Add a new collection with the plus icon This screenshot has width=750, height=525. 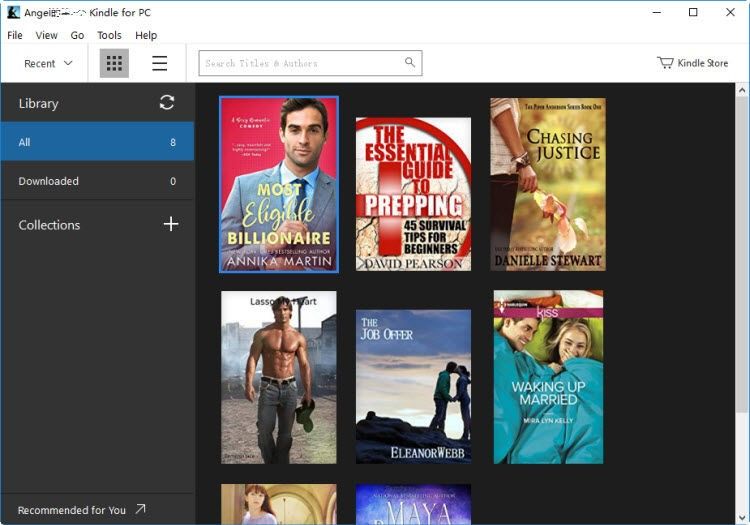[171, 224]
